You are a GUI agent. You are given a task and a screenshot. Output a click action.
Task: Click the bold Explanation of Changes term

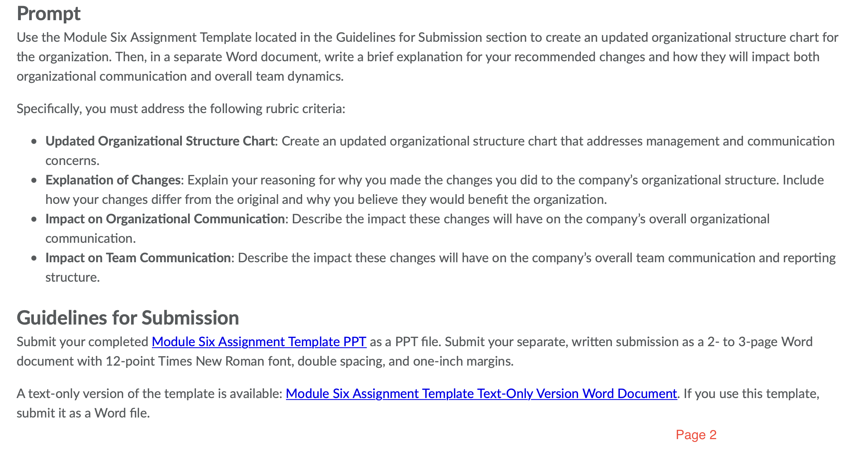pyautogui.click(x=113, y=180)
